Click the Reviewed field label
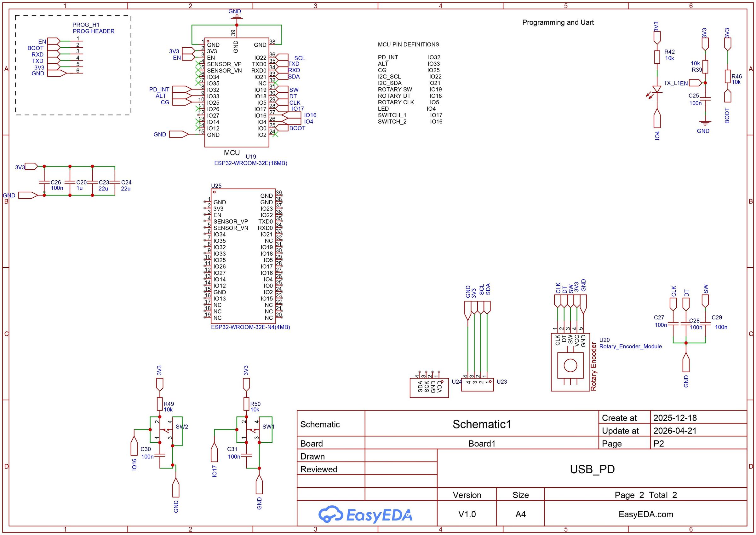 [319, 469]
